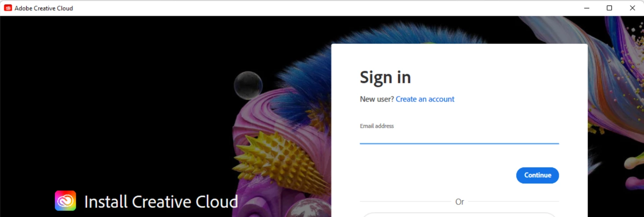The height and width of the screenshot is (217, 644).
Task: Focus the Email address input field
Action: [459, 138]
